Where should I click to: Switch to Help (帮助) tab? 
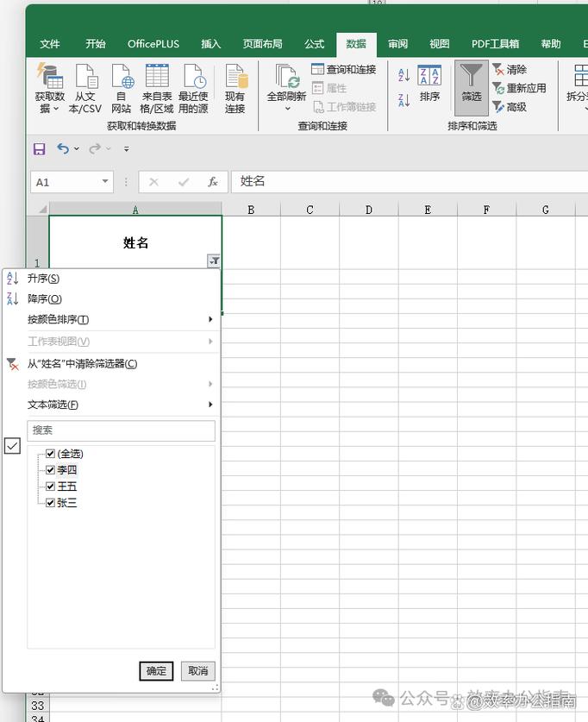(551, 44)
